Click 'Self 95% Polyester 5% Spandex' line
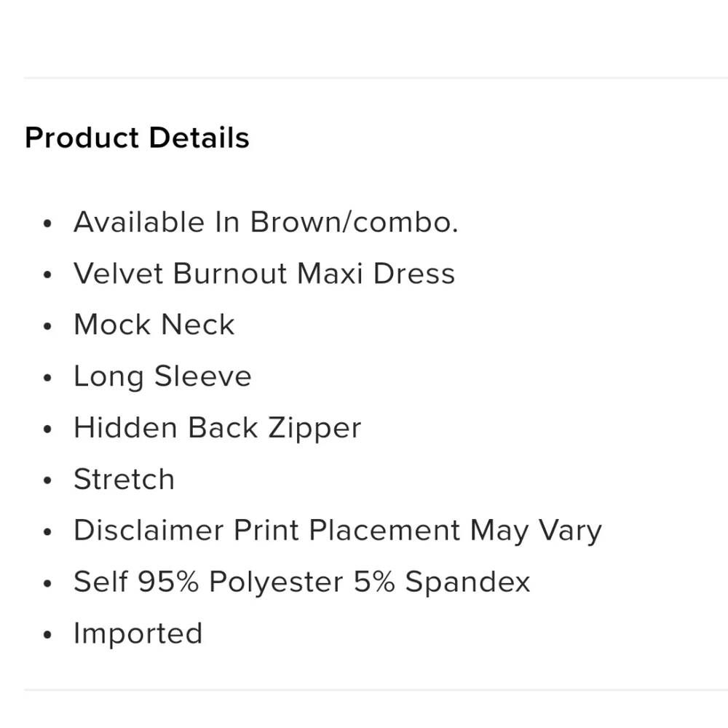 click(x=302, y=582)
